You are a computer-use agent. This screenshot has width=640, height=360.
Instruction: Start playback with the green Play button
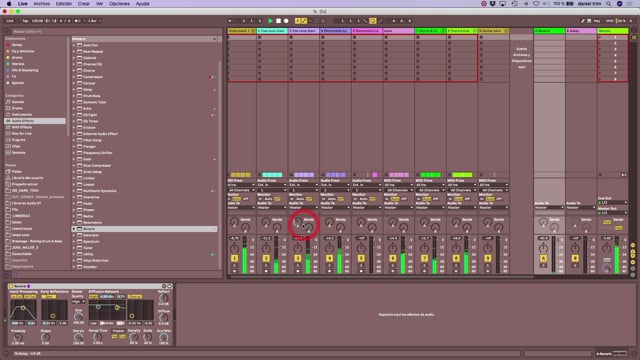click(x=270, y=21)
